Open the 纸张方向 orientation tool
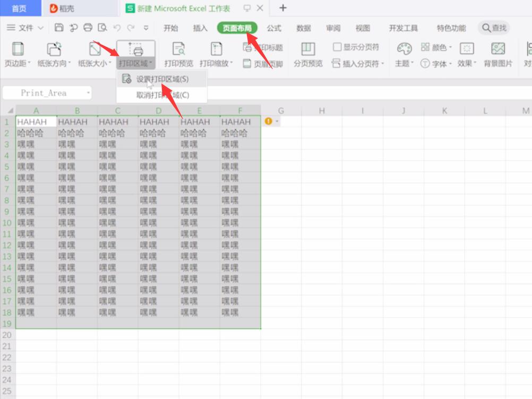 pyautogui.click(x=54, y=54)
